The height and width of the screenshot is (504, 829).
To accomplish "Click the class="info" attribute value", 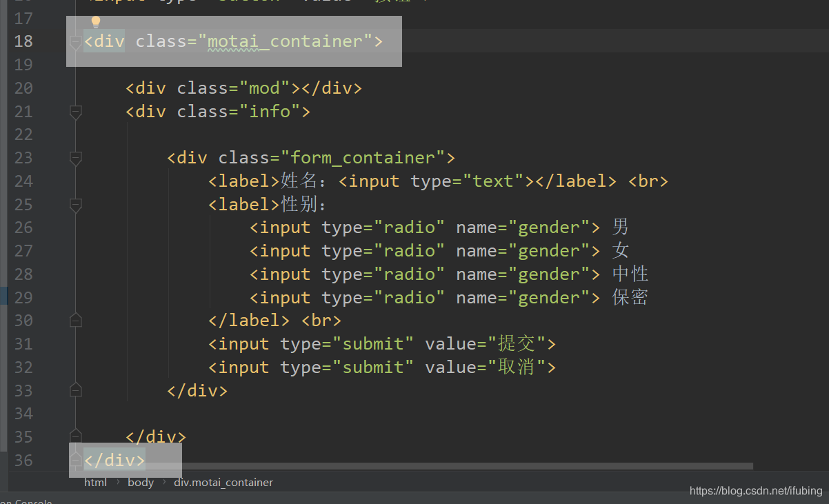I will click(x=270, y=112).
